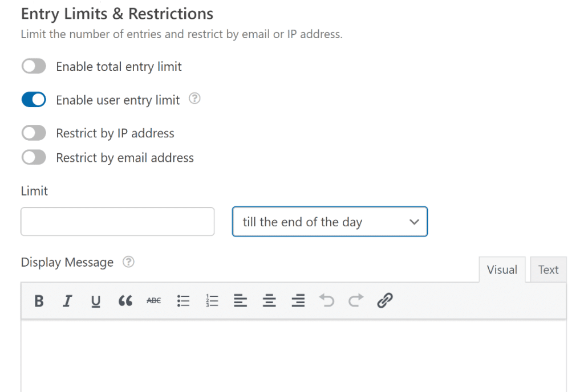Screen dimensions: 584x392
Task: Create a bulleted list
Action: click(183, 301)
